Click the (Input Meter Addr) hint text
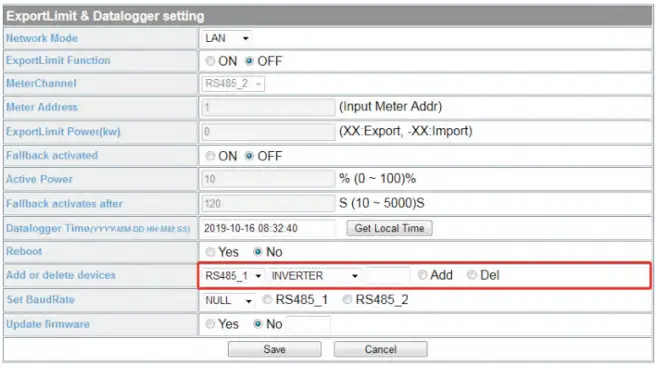The image size is (660, 369). 391,106
